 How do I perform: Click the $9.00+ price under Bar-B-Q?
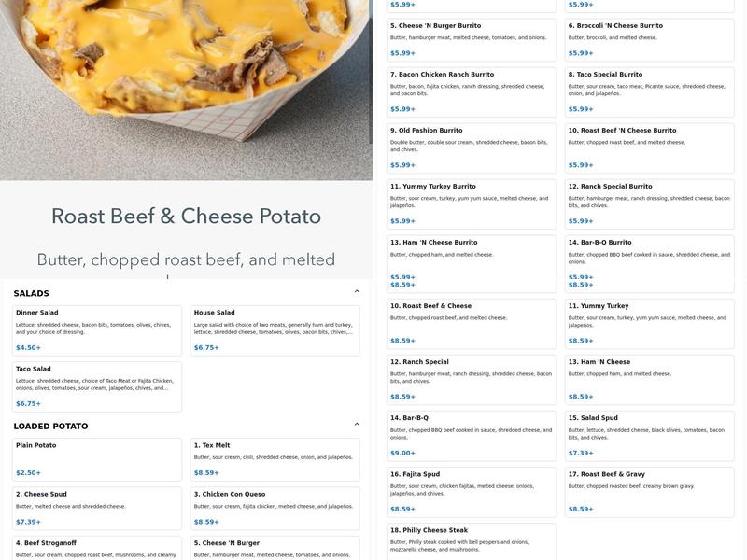click(402, 451)
